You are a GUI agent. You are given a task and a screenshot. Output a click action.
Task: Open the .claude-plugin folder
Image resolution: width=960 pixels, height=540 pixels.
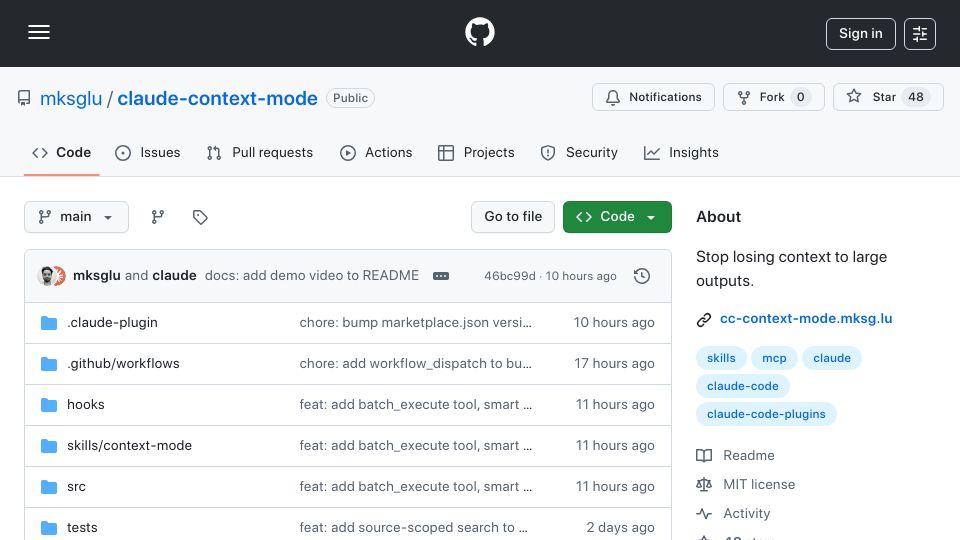(112, 323)
